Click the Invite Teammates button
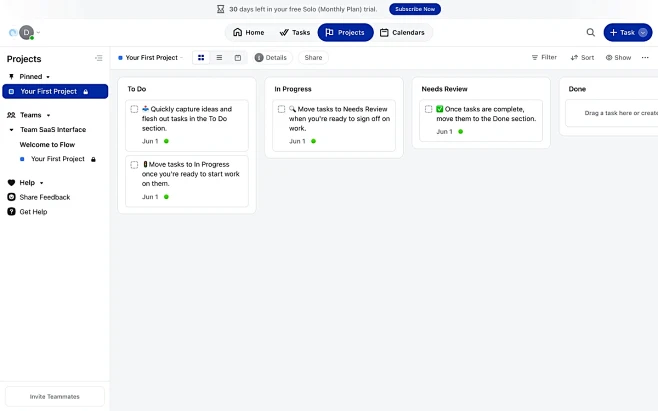The height and width of the screenshot is (411, 658). pos(54,396)
